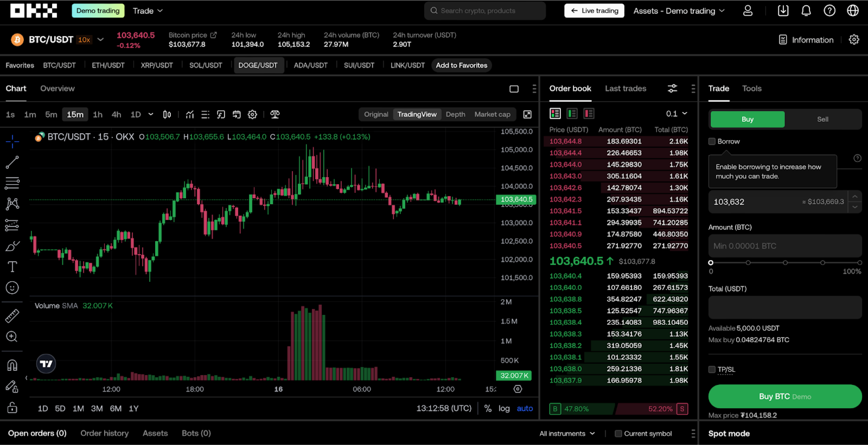Screen dimensions: 868x445
Task: Select the XABCD pattern tool
Action: point(12,204)
